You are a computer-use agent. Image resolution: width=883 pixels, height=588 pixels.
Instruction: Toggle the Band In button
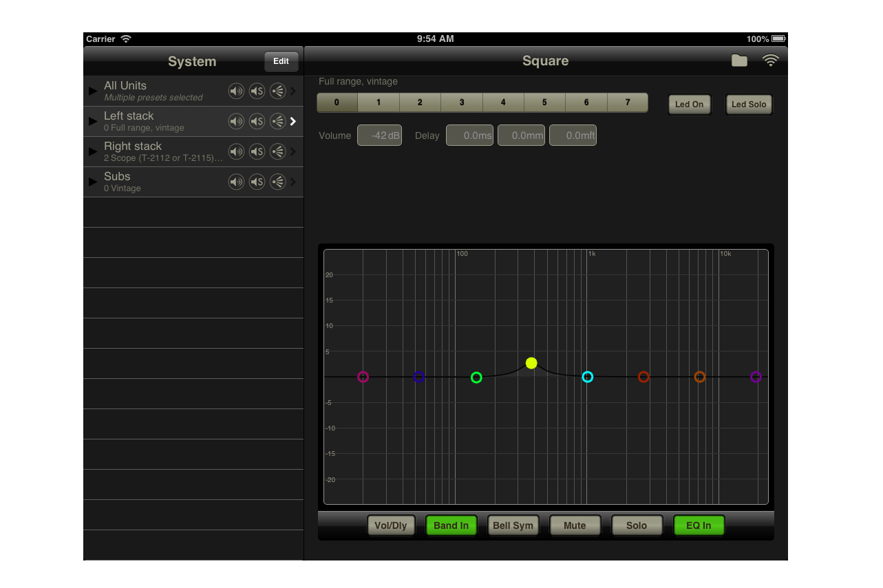pos(451,525)
